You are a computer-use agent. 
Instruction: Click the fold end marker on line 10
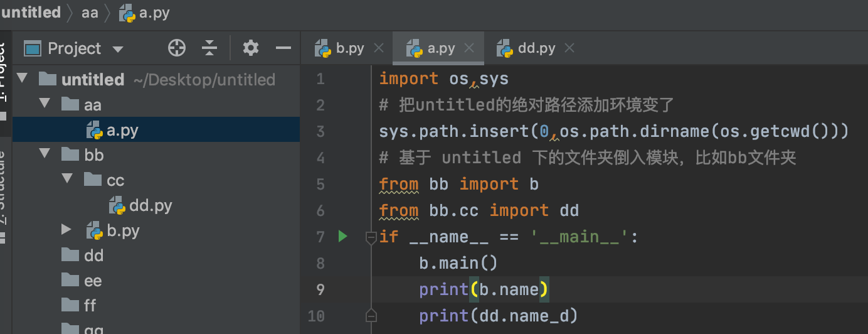[x=371, y=315]
